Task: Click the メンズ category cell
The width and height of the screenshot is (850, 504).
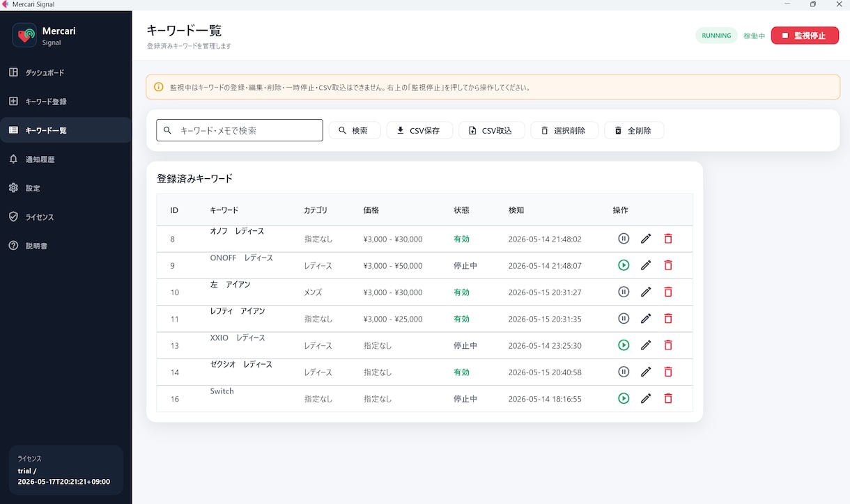Action: (313, 293)
